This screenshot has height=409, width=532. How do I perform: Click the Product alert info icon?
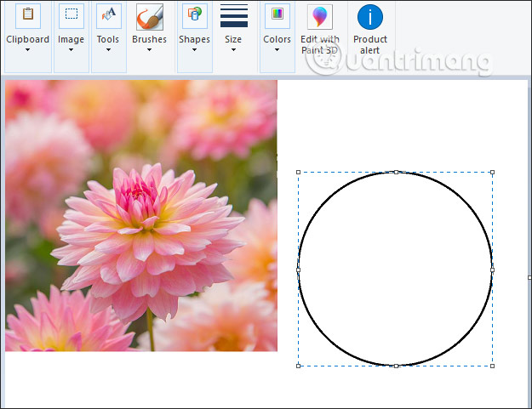point(370,17)
